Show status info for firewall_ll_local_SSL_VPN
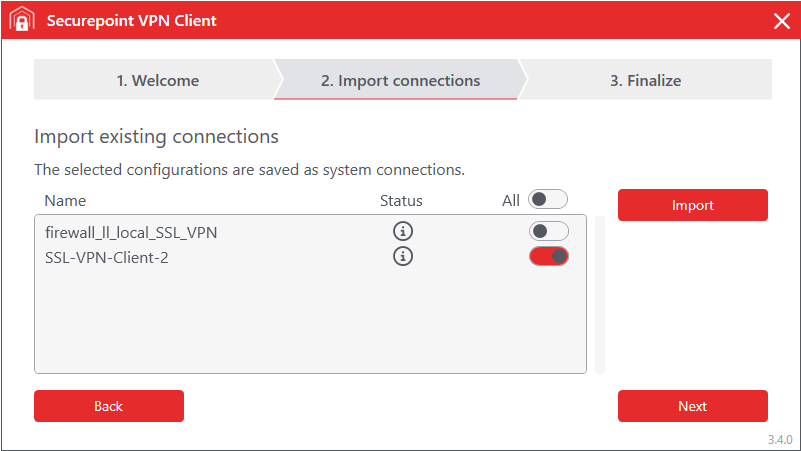Image resolution: width=801 pixels, height=451 pixels. pos(403,232)
